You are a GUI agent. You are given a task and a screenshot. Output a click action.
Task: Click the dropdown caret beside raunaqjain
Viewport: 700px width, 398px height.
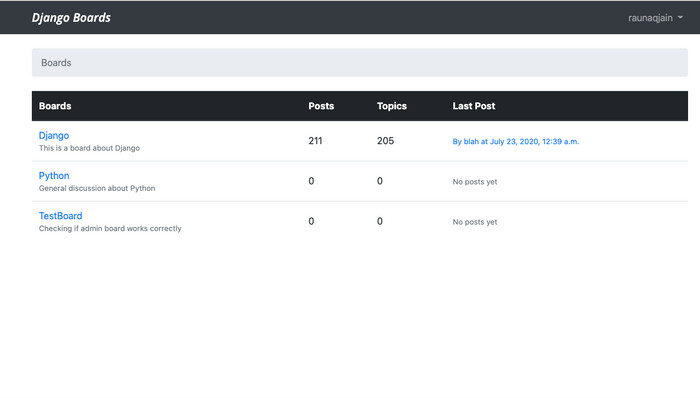click(x=680, y=17)
